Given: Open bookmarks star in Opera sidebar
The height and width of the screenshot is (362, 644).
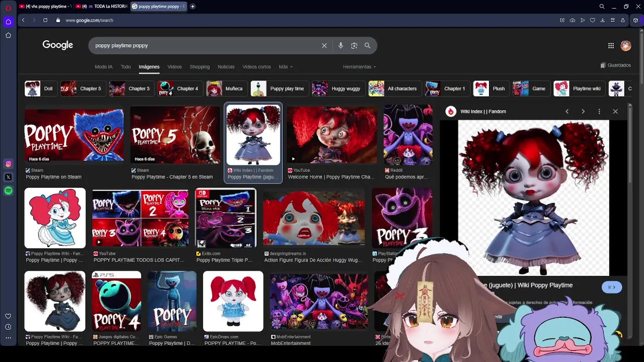Looking at the screenshot, I should (8, 35).
